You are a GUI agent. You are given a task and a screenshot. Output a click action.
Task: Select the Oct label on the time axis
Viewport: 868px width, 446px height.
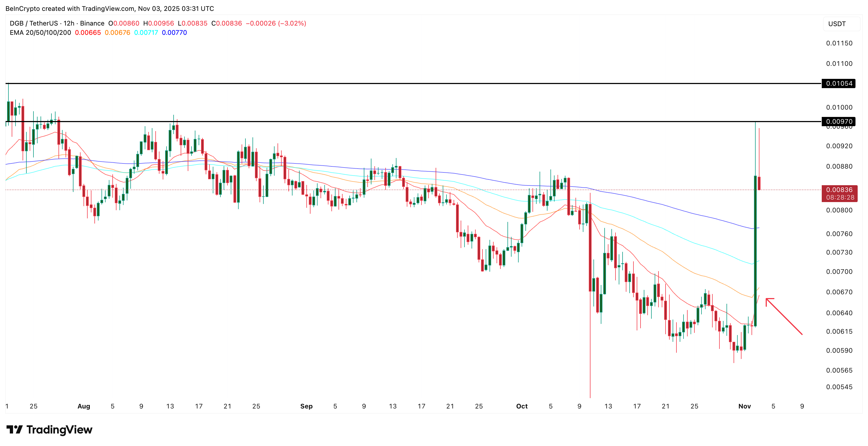[x=522, y=406]
